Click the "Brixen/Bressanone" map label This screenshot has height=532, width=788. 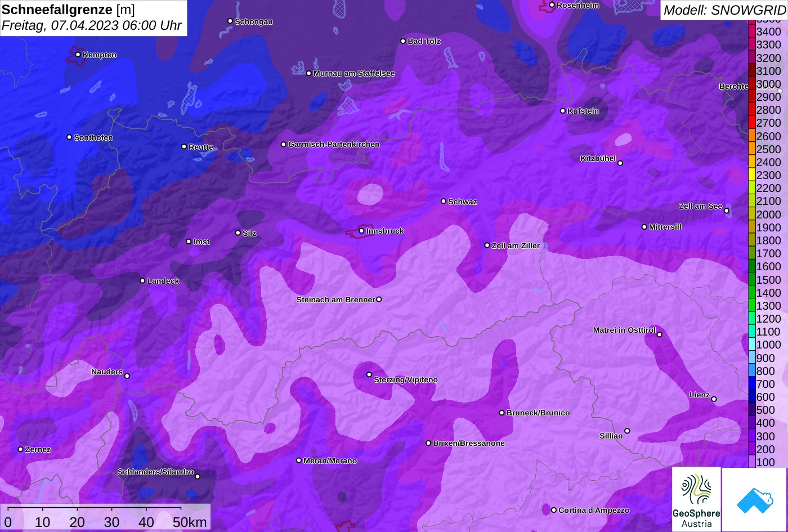point(469,444)
